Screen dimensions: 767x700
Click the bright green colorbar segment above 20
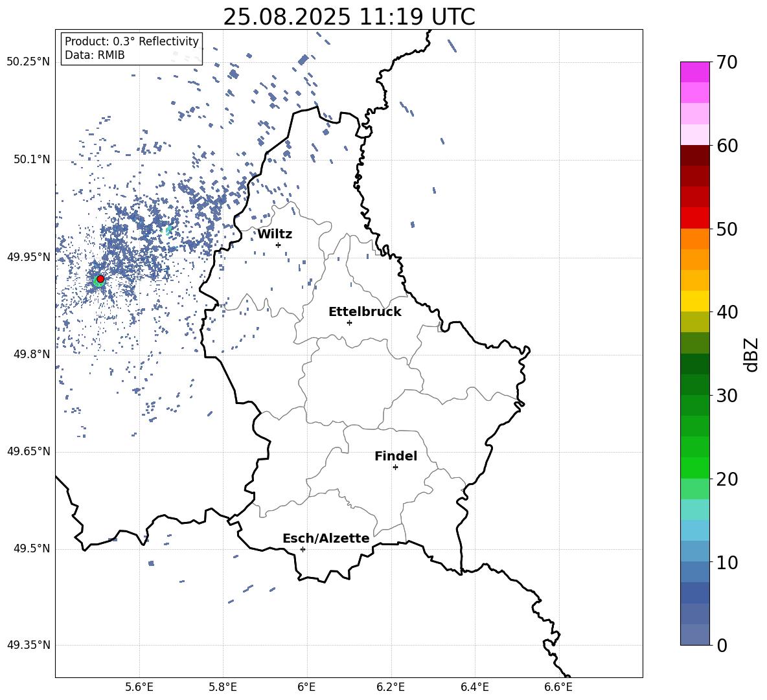point(694,468)
